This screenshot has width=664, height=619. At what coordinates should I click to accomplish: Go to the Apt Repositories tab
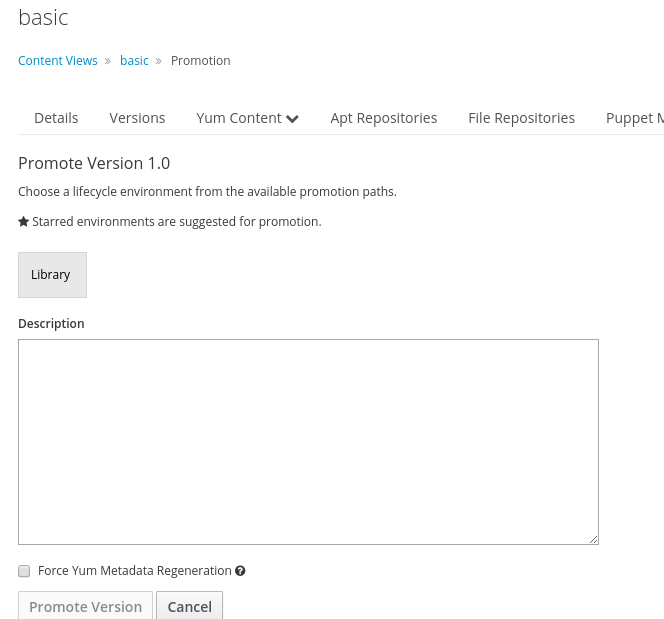384,118
